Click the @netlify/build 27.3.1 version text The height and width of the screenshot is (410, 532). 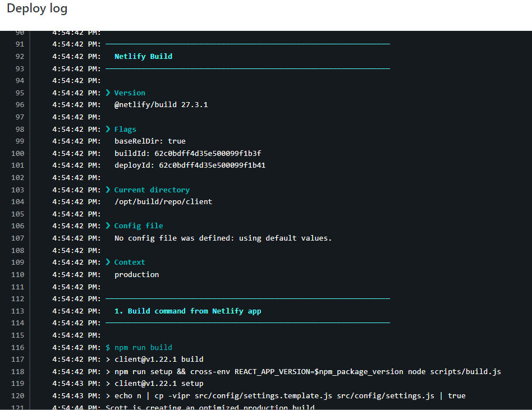tap(163, 104)
